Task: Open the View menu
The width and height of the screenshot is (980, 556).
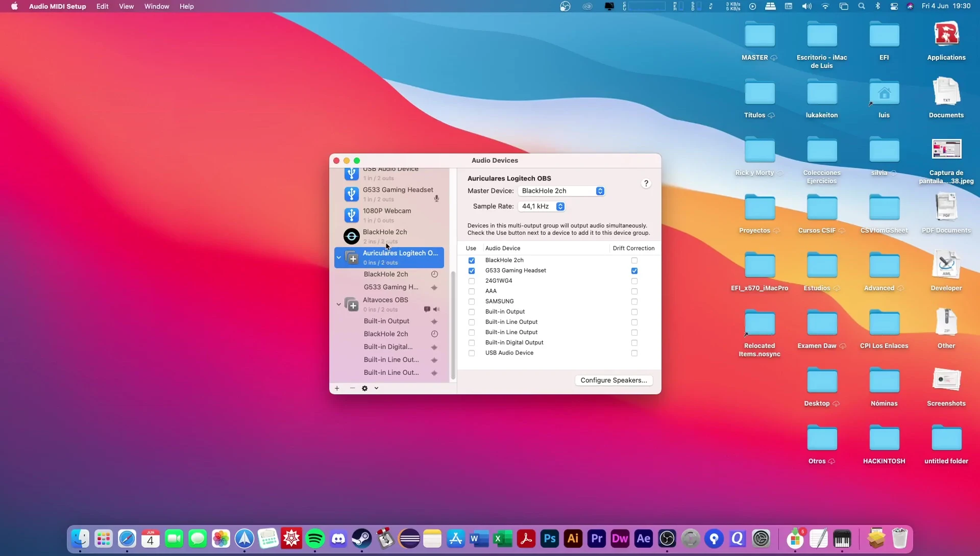Action: coord(126,6)
